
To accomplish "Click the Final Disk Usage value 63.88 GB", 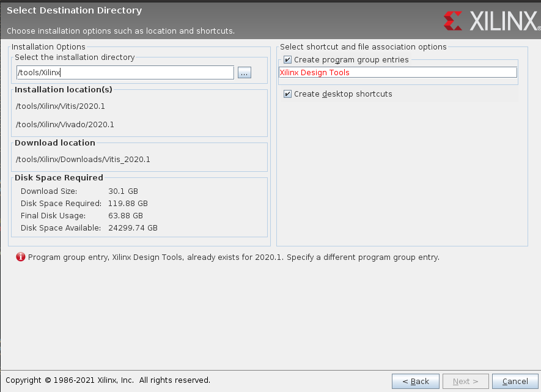I will coord(125,216).
